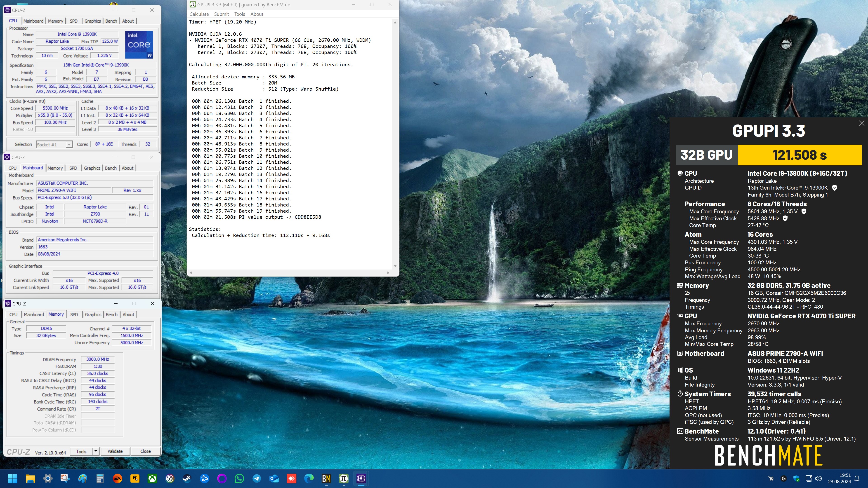This screenshot has width=868, height=488.
Task: Open the About menu in GPUPI
Action: click(x=257, y=14)
